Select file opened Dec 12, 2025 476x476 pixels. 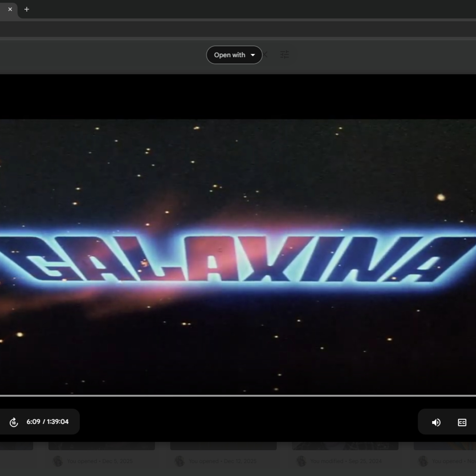[222, 461]
